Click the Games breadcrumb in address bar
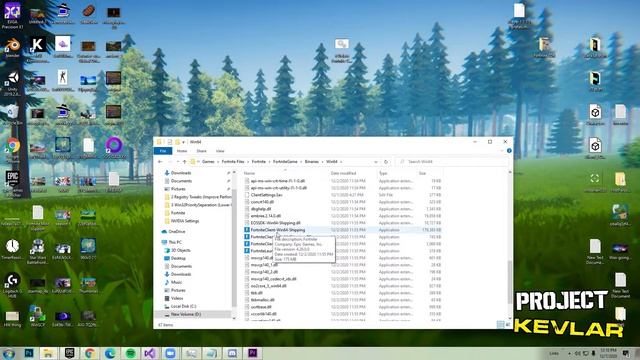 coord(208,162)
